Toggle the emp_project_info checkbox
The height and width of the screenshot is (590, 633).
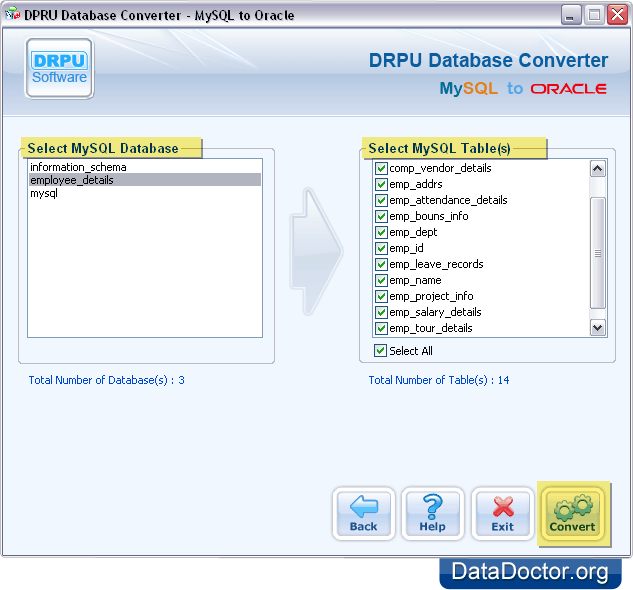pos(381,296)
